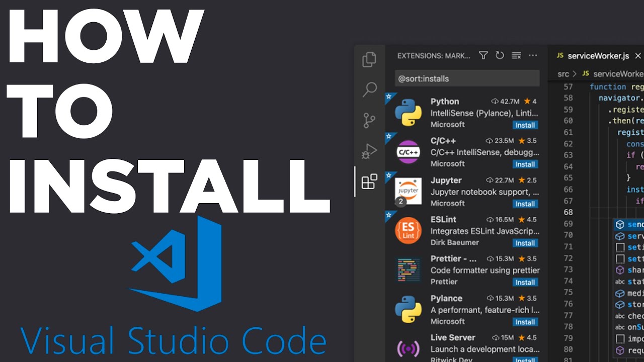Open the Pylance extension title

click(x=446, y=298)
